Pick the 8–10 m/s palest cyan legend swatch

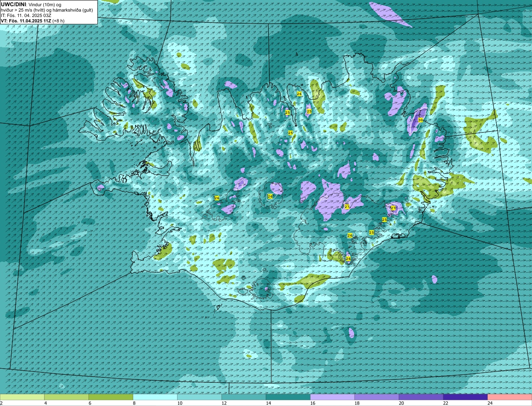tap(155, 397)
